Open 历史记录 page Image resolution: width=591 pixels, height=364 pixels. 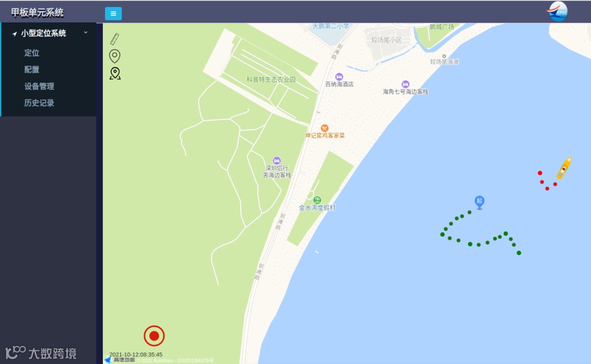pyautogui.click(x=39, y=103)
